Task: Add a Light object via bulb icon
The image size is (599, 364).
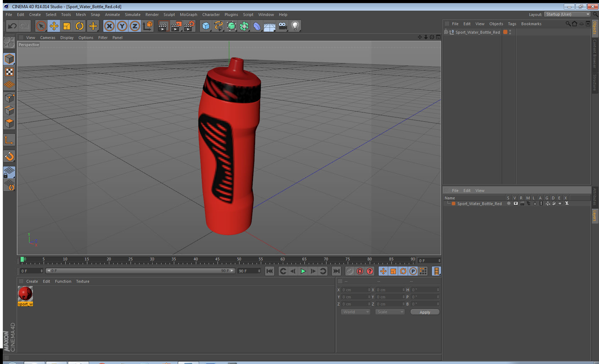Action: [295, 26]
